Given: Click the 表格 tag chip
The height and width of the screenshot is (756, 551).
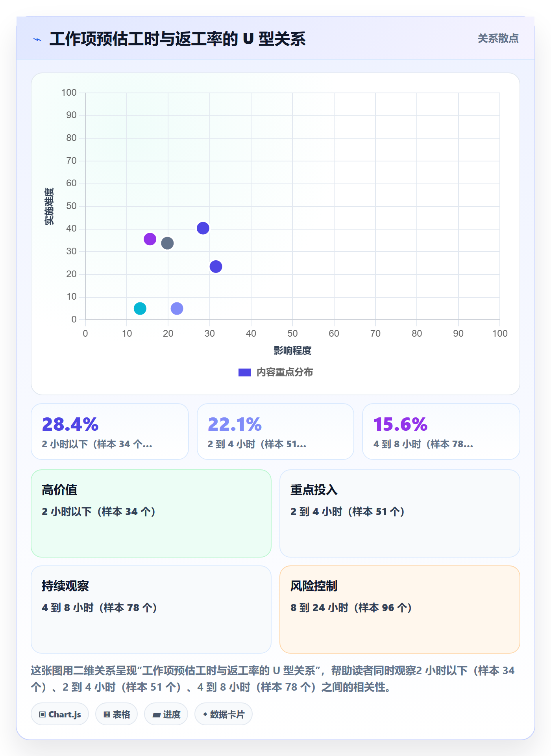Looking at the screenshot, I should [116, 714].
